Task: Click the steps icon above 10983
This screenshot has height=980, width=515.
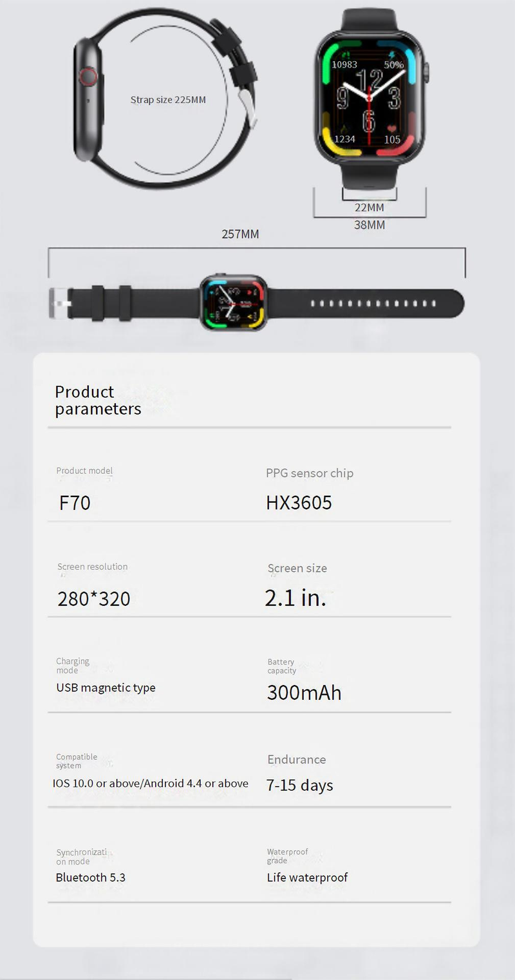Action: 344,54
